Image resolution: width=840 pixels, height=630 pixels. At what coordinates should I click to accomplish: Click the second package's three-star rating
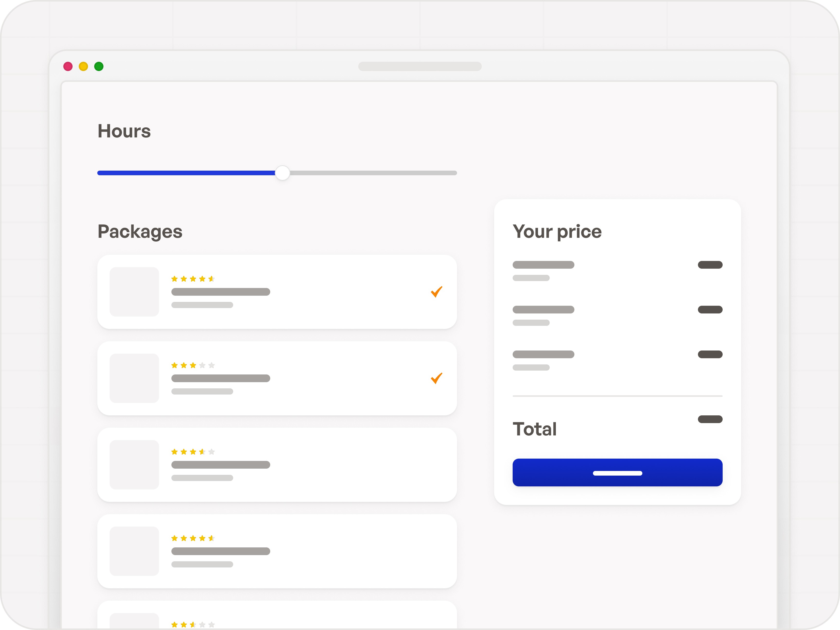(193, 365)
